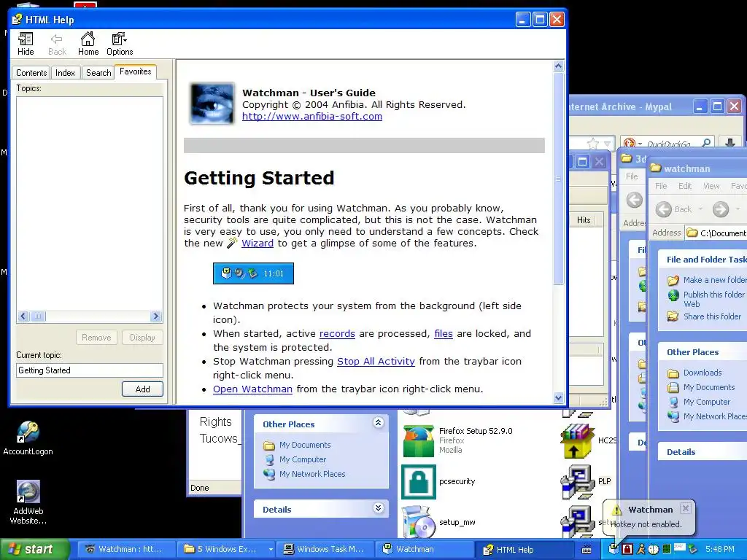The width and height of the screenshot is (747, 560).
Task: Click the Safely Remove Hardware tray icon
Action: tap(693, 550)
